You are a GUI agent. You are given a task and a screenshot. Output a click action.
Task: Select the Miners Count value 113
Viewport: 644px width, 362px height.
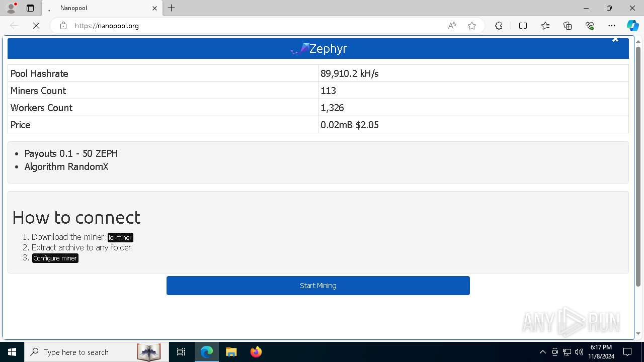point(328,90)
